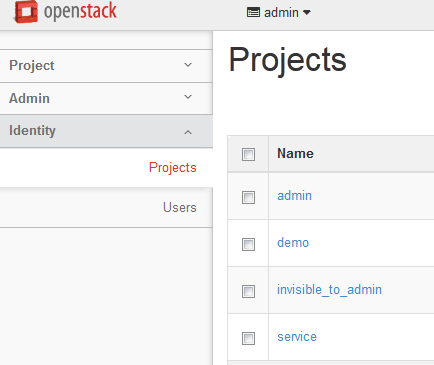Select the Project panel header
The width and height of the screenshot is (434, 365).
click(106, 66)
